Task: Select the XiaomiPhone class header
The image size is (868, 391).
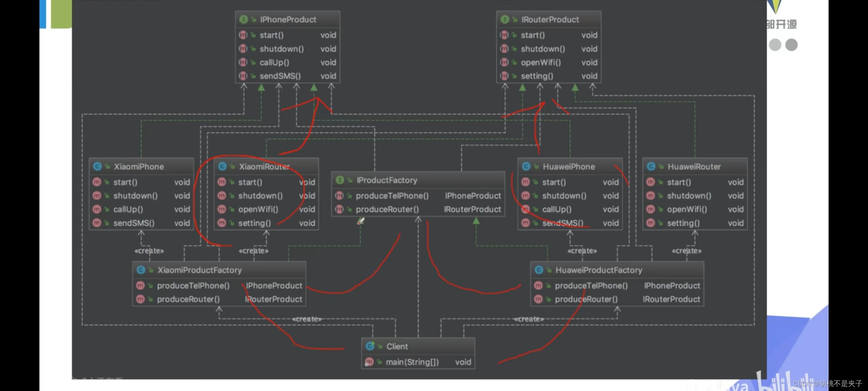Action: 141,167
